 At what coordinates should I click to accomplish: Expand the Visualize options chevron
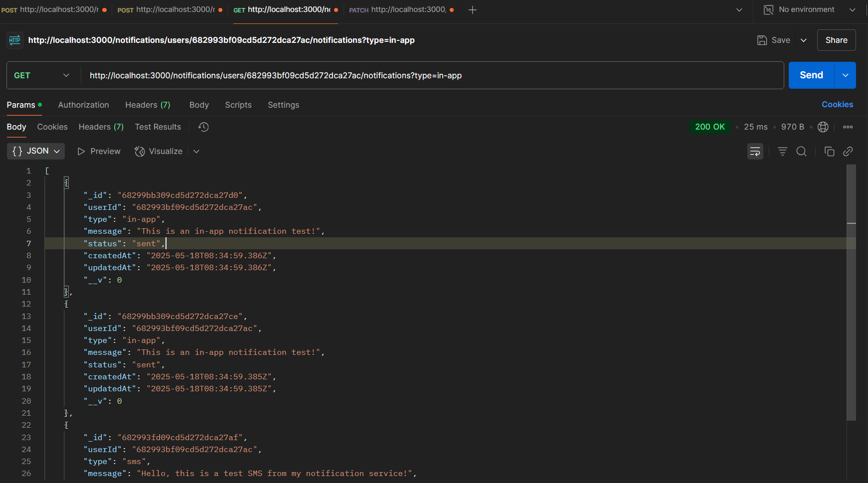196,151
